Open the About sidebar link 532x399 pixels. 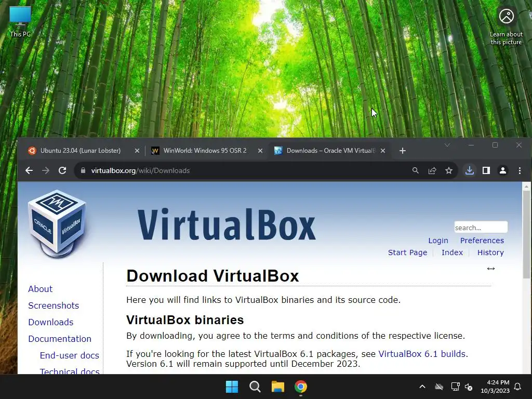coord(41,289)
